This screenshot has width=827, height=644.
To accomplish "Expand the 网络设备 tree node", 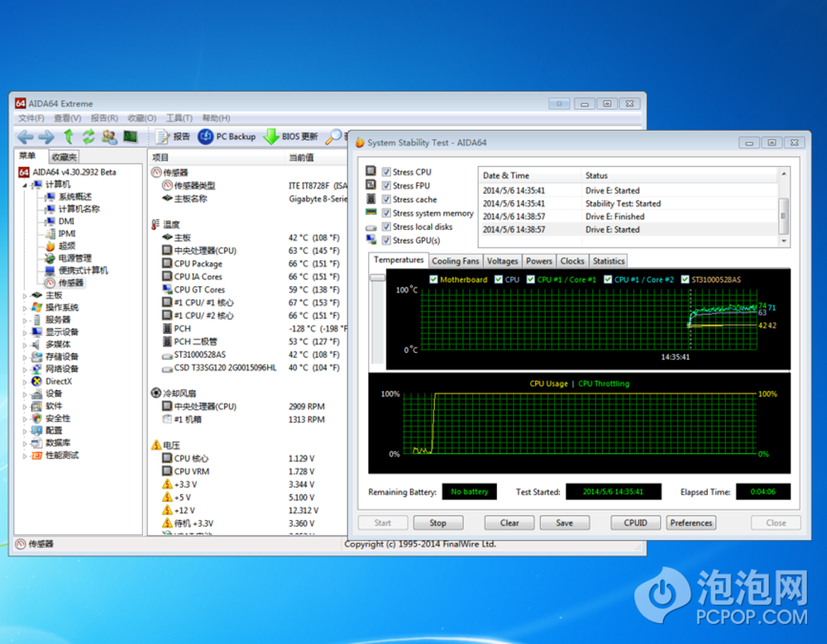I will (24, 370).
